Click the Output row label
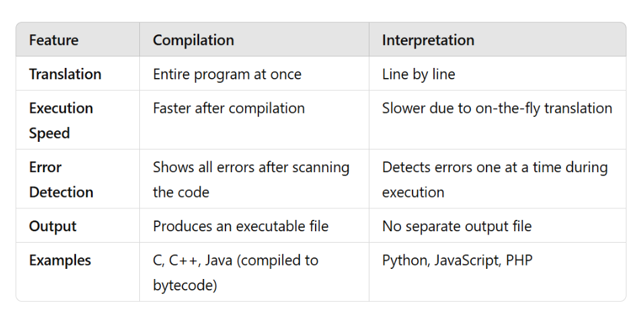 (x=52, y=226)
